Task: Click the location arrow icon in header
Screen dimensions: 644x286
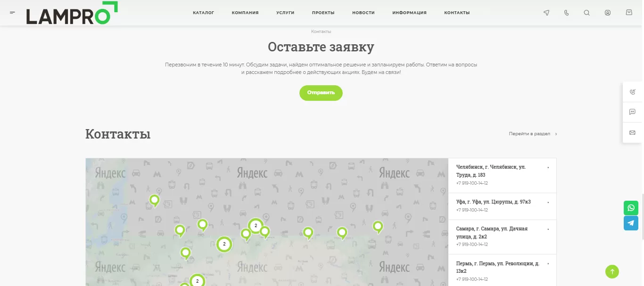Action: [546, 13]
